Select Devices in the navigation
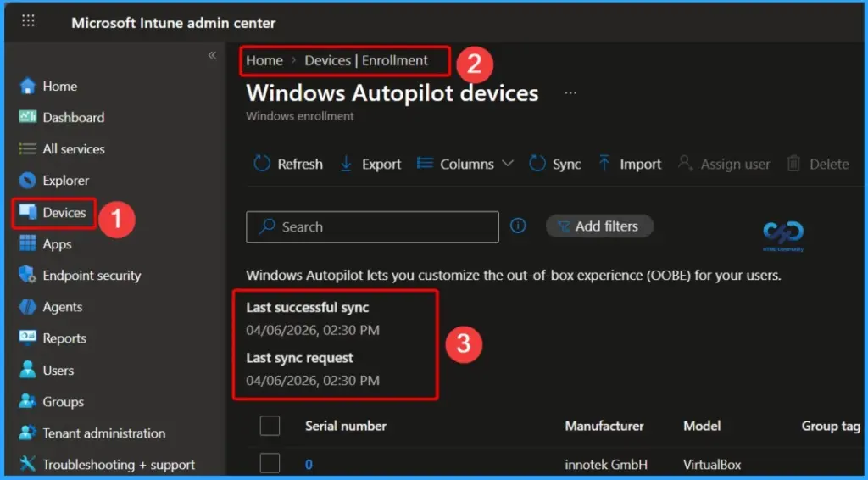This screenshot has width=868, height=480. click(64, 213)
